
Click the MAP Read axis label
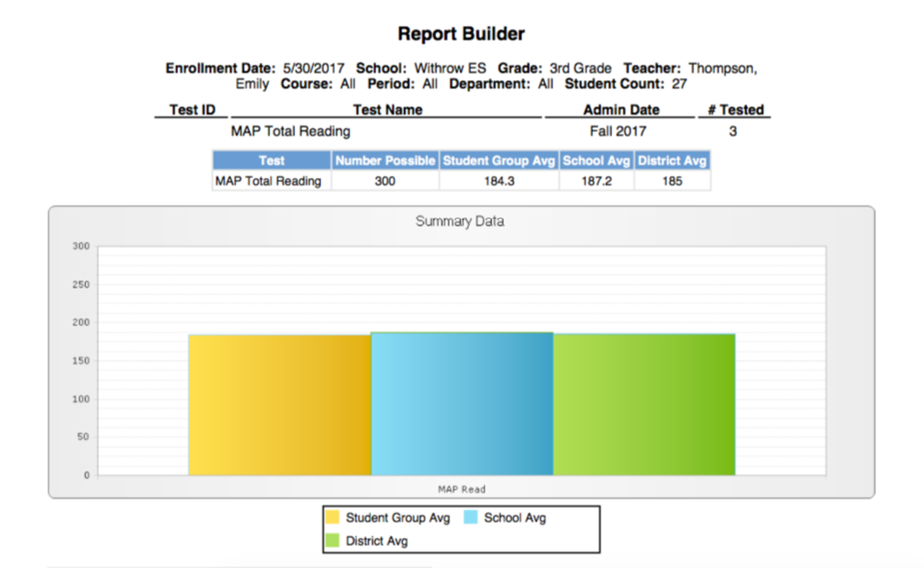[462, 489]
